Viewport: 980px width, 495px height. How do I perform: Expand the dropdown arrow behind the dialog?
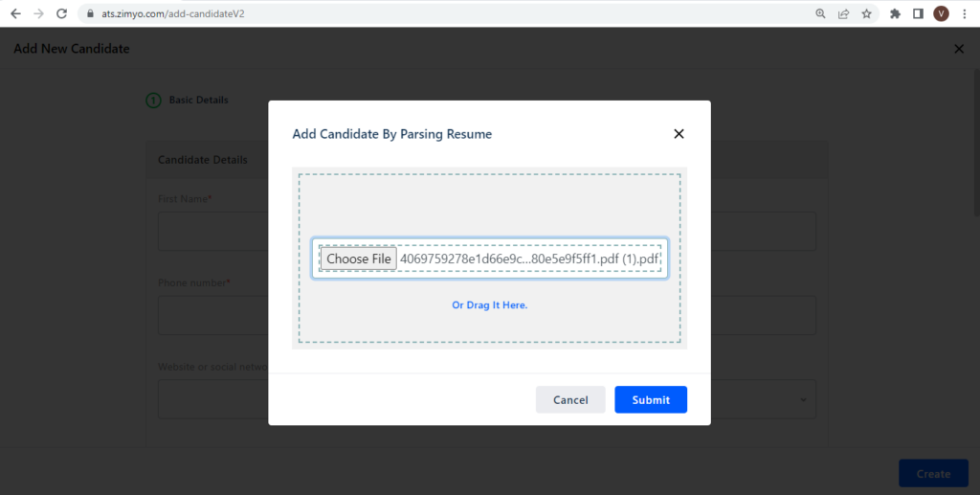tap(803, 400)
